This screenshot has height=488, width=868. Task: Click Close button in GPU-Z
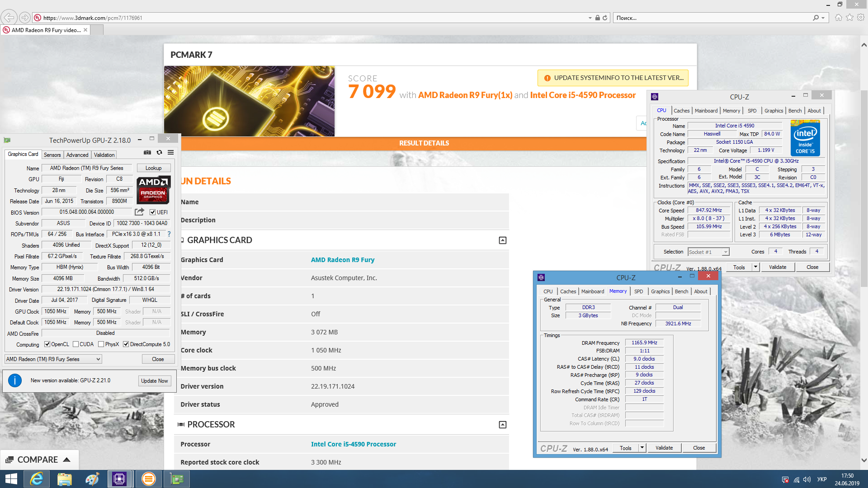coord(158,359)
